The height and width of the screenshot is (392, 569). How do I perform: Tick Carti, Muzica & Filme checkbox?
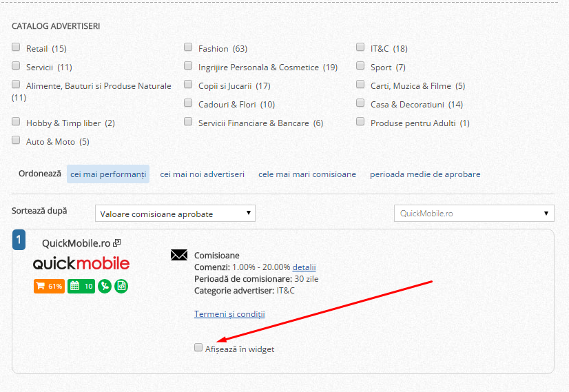pyautogui.click(x=360, y=84)
